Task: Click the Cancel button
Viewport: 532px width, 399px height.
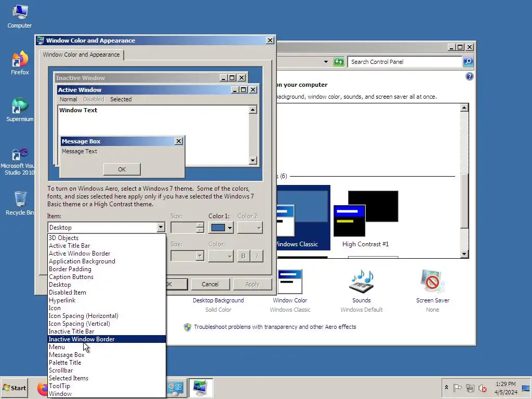Action: pyautogui.click(x=210, y=284)
